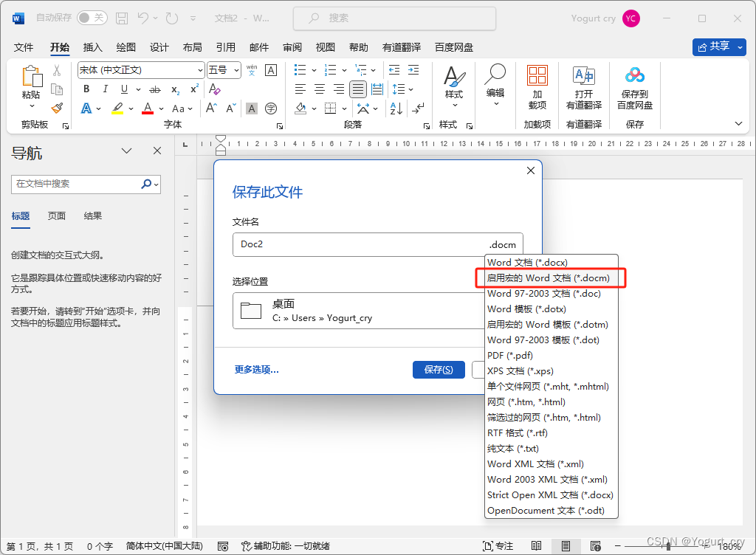Click the save icon in title bar
This screenshot has width=756, height=555.
[122, 18]
